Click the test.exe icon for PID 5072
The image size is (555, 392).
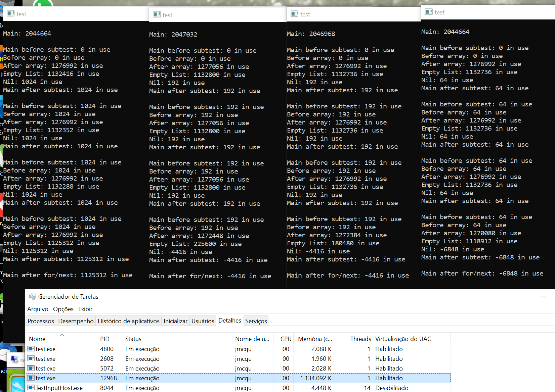coord(31,368)
